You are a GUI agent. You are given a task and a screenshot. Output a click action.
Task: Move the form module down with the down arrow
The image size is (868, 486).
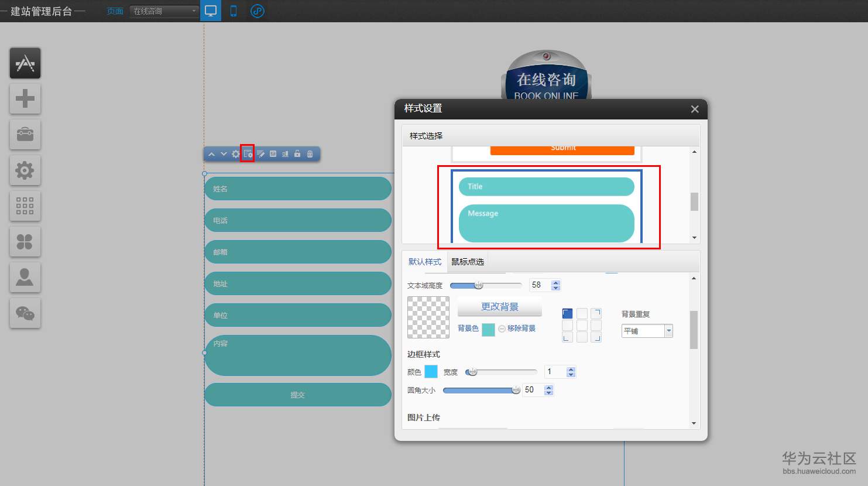223,154
